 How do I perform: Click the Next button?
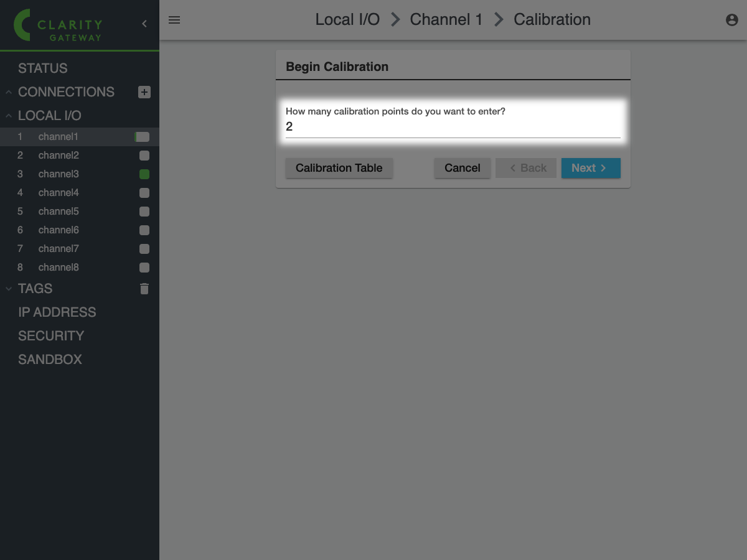590,168
